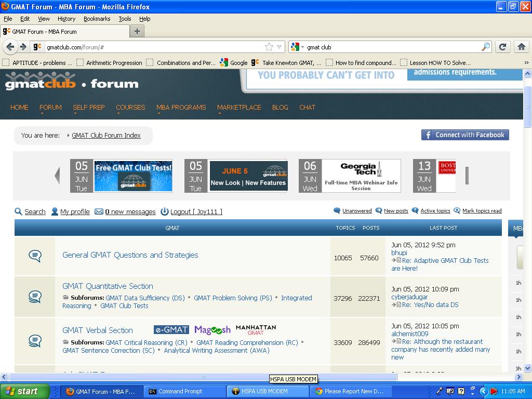Click the Mark topics read link
The image size is (532, 399).
(482, 211)
